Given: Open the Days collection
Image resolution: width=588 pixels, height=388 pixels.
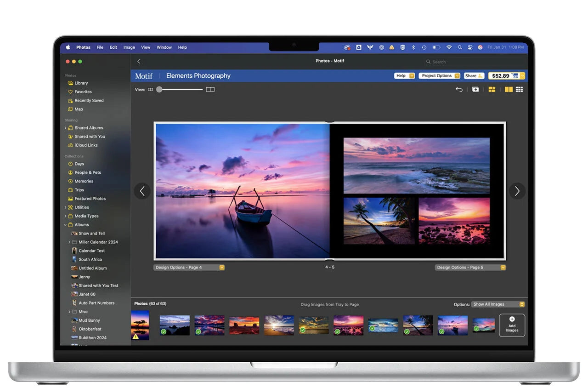Looking at the screenshot, I should pos(76,164).
